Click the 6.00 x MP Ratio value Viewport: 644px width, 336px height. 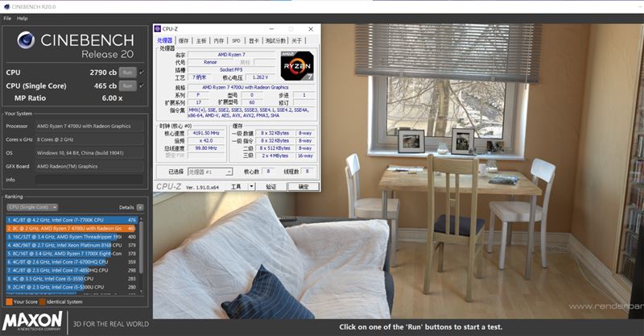tap(112, 98)
